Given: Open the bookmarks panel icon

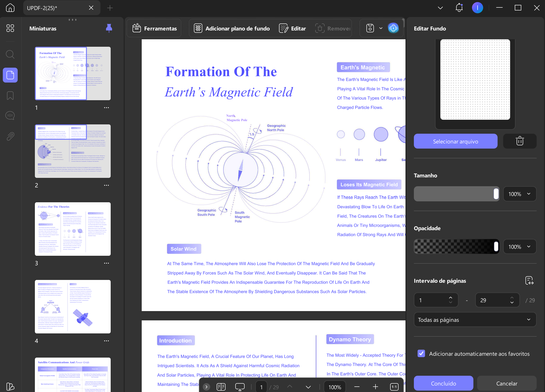Looking at the screenshot, I should [x=10, y=96].
